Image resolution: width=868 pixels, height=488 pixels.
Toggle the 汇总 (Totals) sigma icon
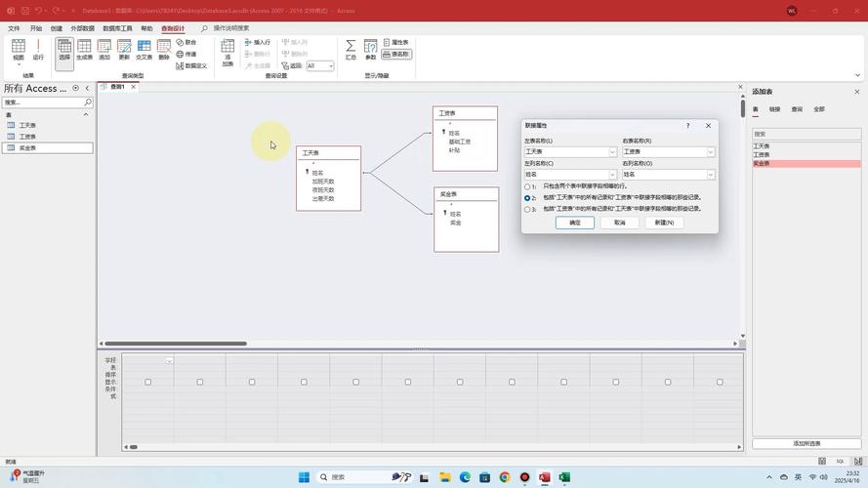coord(351,50)
